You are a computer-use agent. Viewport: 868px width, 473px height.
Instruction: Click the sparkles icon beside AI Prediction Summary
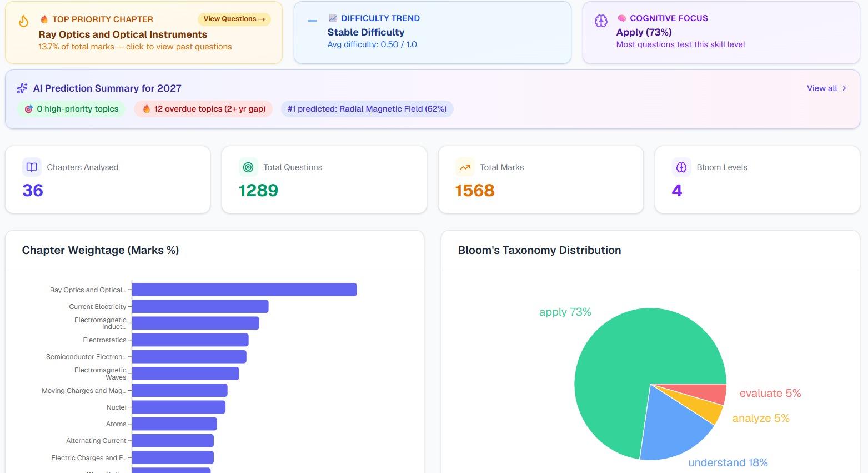pyautogui.click(x=22, y=88)
